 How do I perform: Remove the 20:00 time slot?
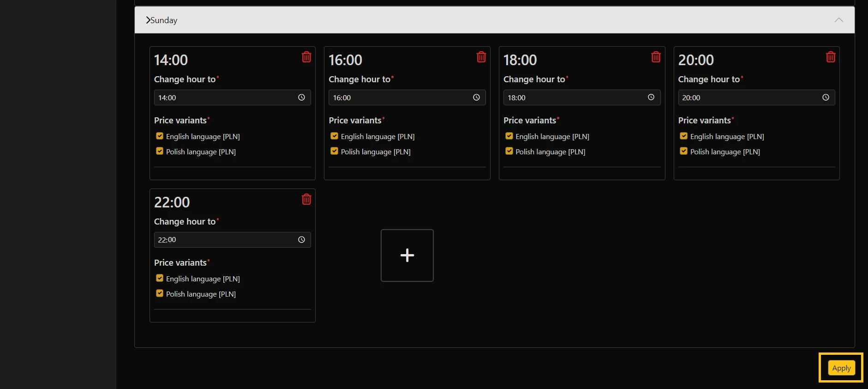830,57
